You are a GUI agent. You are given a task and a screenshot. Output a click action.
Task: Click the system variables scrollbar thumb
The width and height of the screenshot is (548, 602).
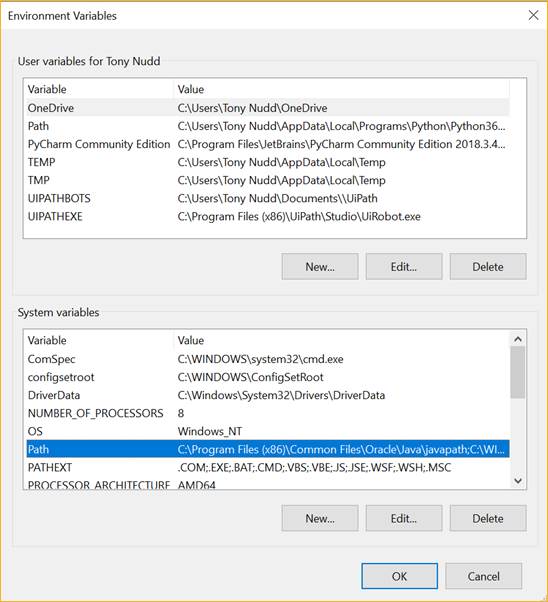click(518, 372)
